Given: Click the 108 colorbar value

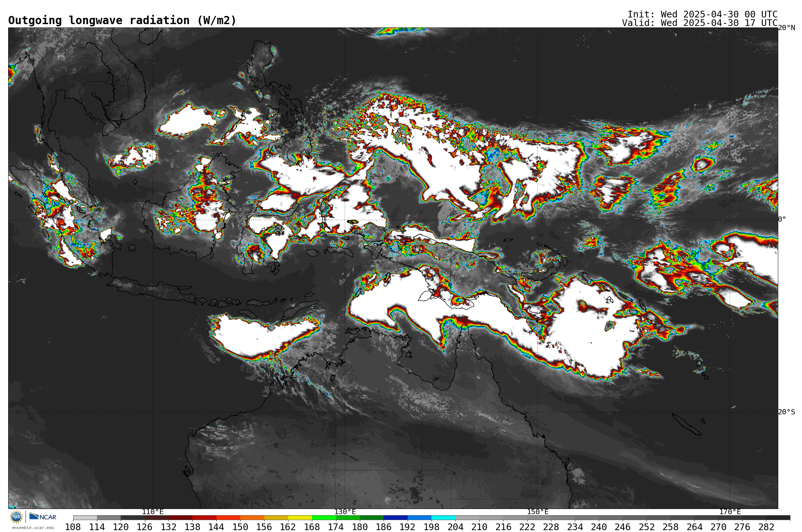Looking at the screenshot, I should point(73,527).
